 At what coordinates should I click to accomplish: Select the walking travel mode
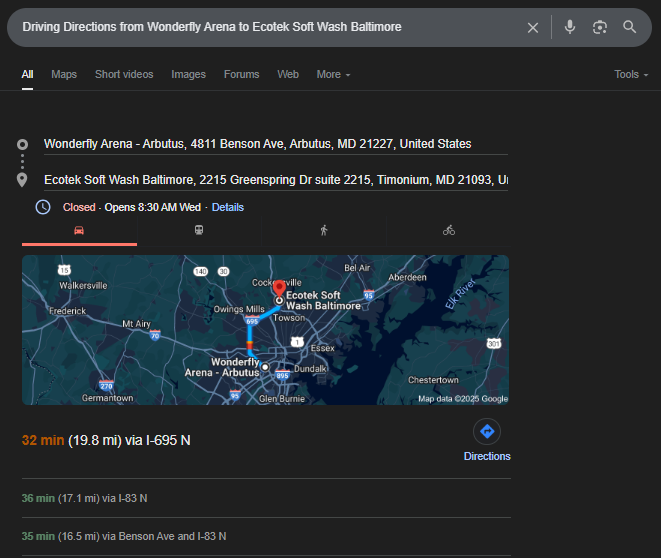click(324, 230)
